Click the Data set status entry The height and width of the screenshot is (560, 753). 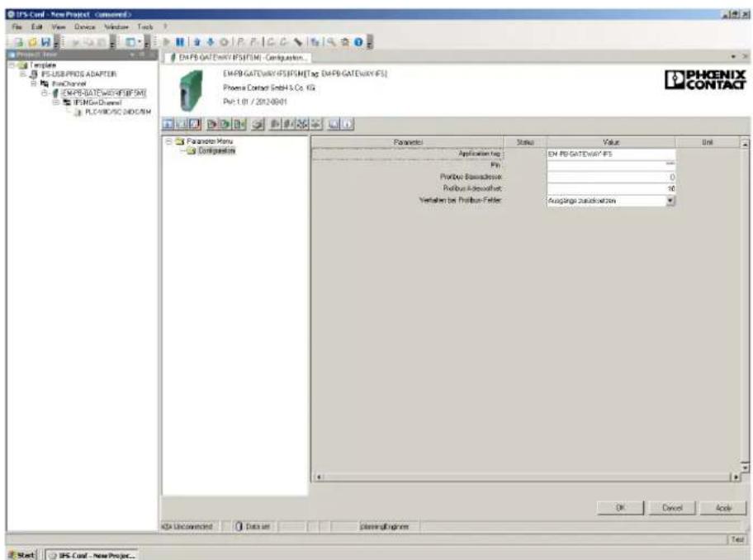click(x=253, y=527)
